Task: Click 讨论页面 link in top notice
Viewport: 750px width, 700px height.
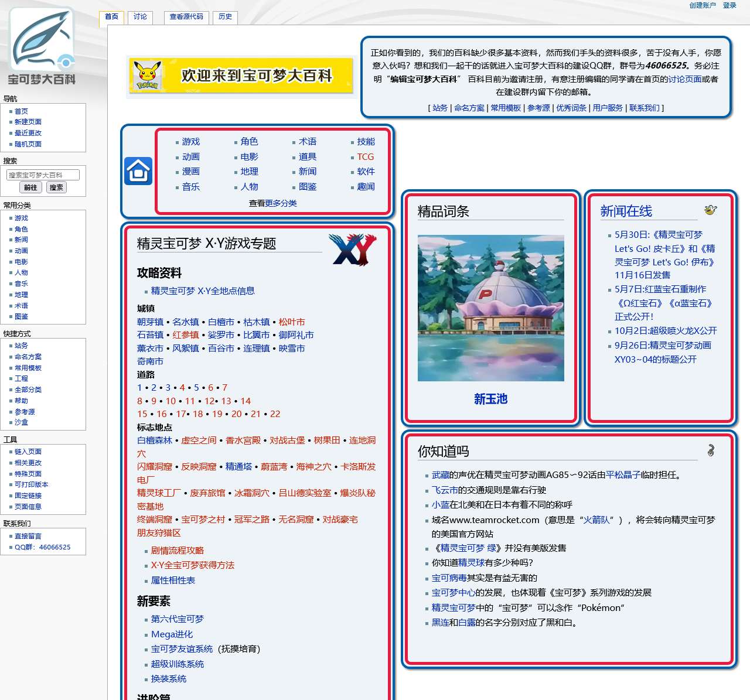Action: tap(685, 79)
